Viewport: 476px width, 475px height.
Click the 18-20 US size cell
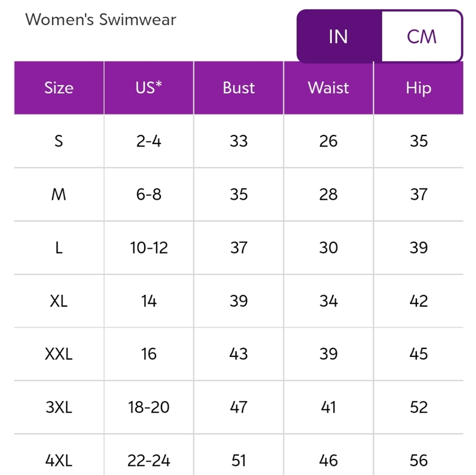pyautogui.click(x=149, y=407)
